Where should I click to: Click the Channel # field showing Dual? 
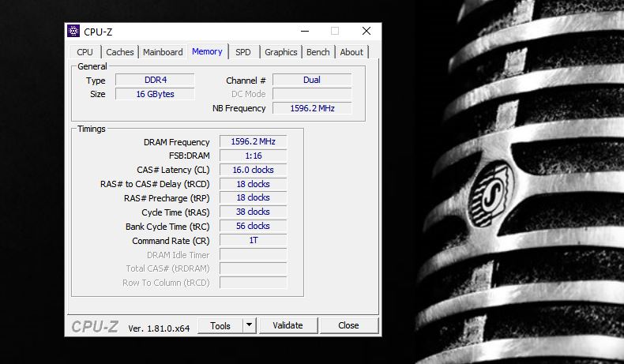[x=312, y=80]
